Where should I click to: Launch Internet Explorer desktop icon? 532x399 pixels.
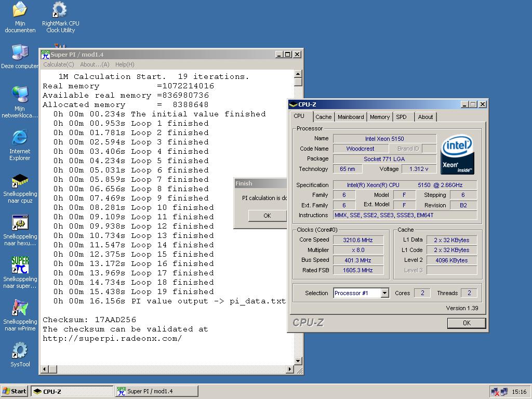tap(20, 145)
